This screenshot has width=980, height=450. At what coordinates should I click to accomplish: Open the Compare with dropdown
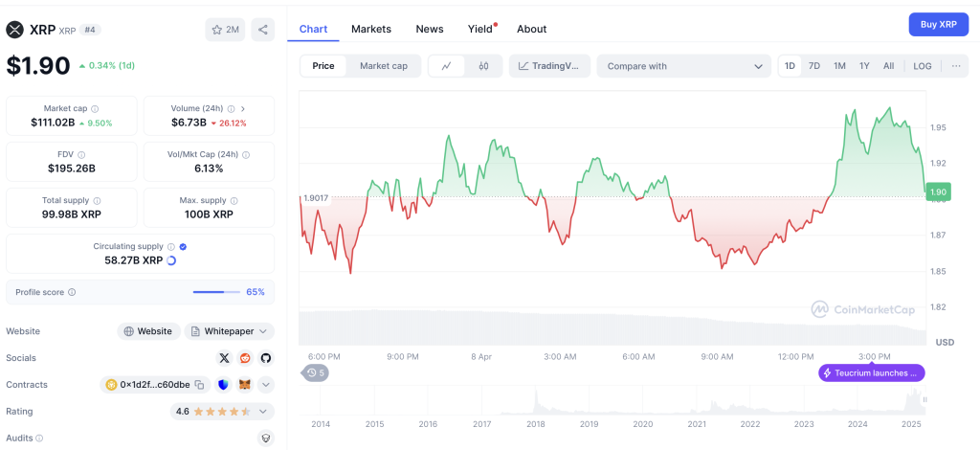click(684, 66)
